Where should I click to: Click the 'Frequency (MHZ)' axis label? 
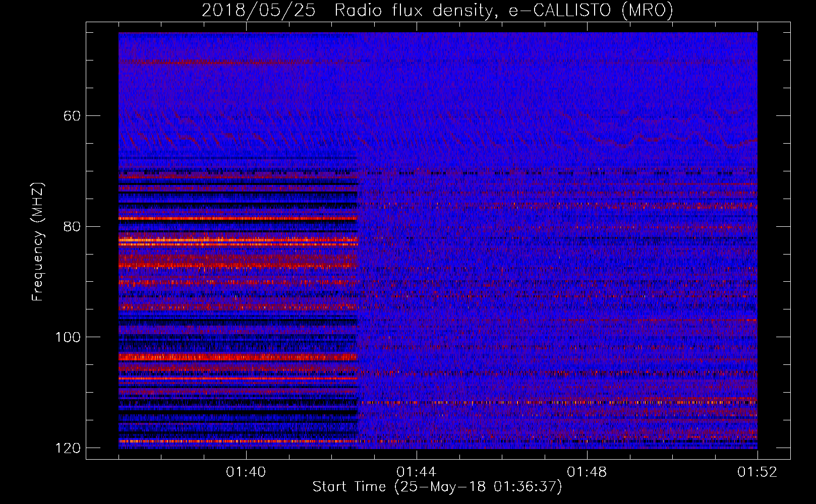(38, 242)
